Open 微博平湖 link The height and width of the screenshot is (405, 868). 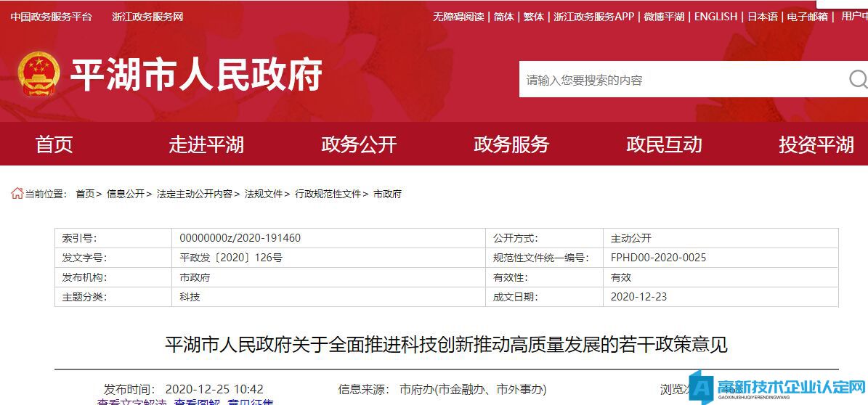664,17
